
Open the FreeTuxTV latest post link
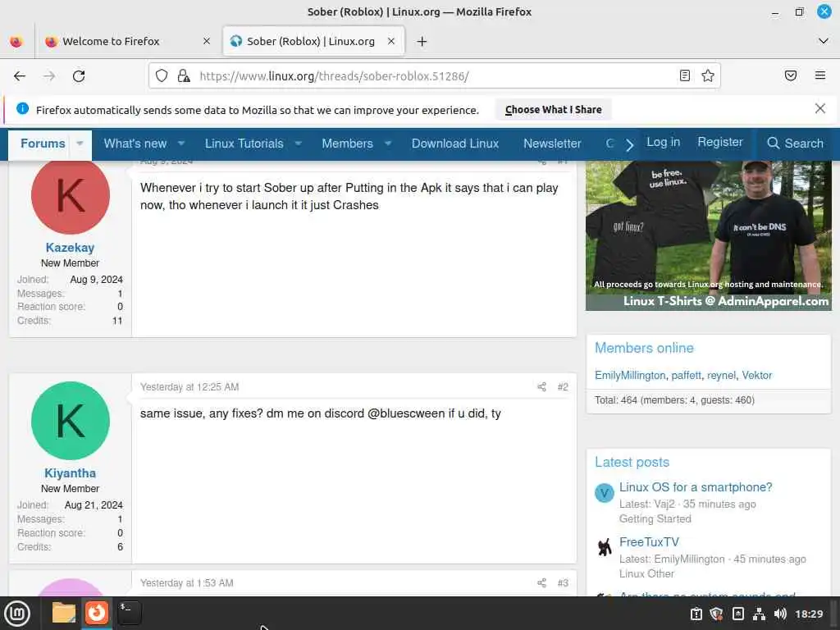click(649, 542)
